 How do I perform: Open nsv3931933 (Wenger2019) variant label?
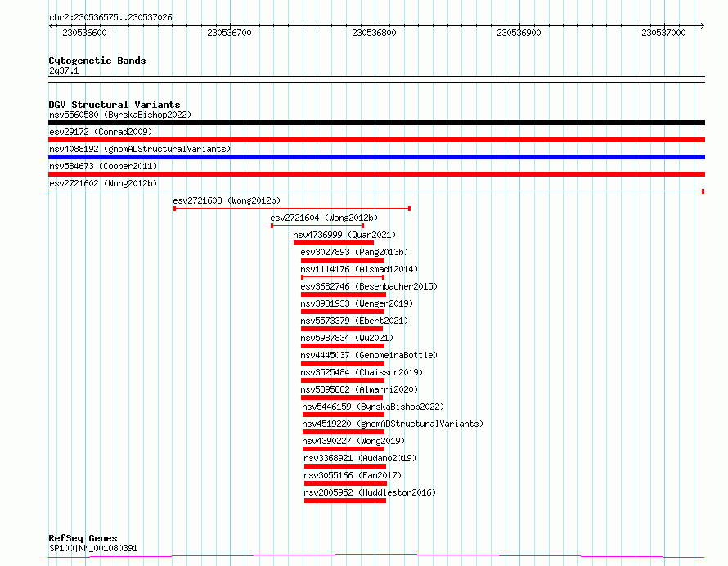point(357,303)
